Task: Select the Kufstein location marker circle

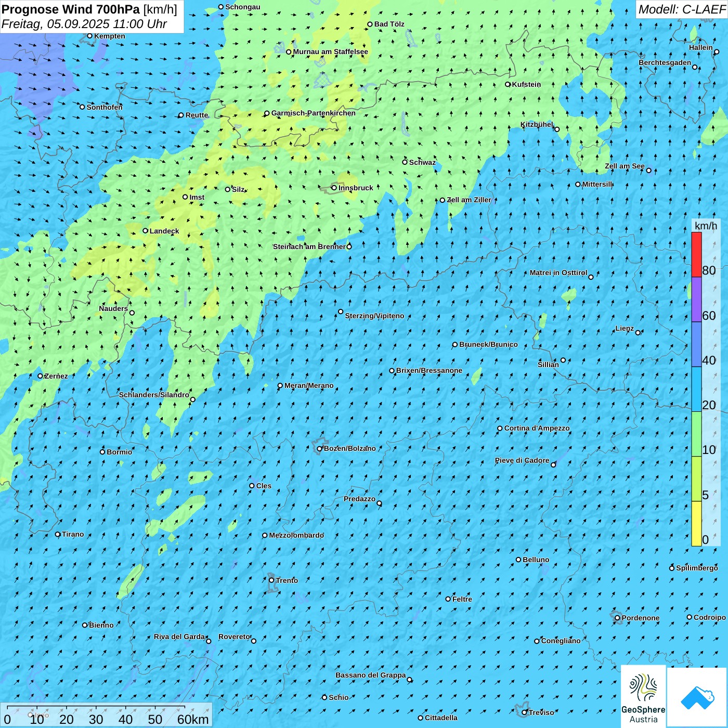Action: click(x=508, y=84)
